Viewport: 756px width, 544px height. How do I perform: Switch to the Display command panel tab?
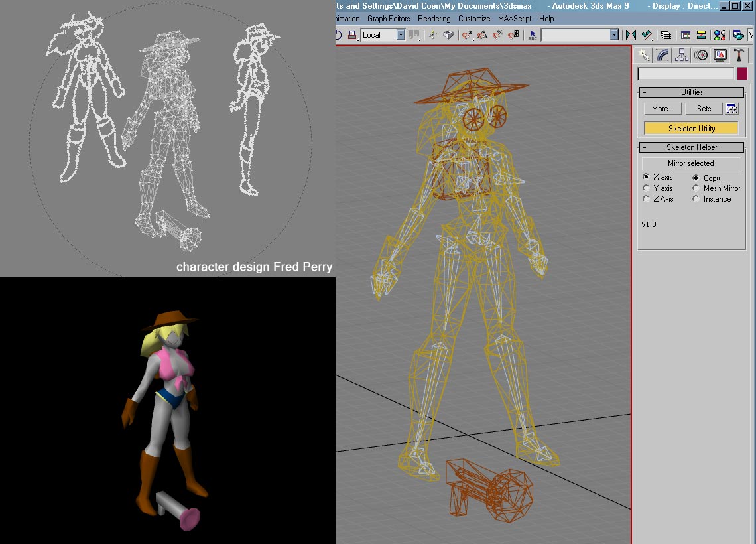coord(720,56)
